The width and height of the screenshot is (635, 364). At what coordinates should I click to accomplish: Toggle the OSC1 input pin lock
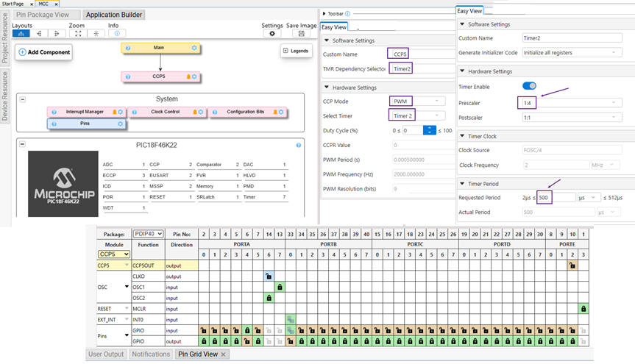(x=280, y=287)
